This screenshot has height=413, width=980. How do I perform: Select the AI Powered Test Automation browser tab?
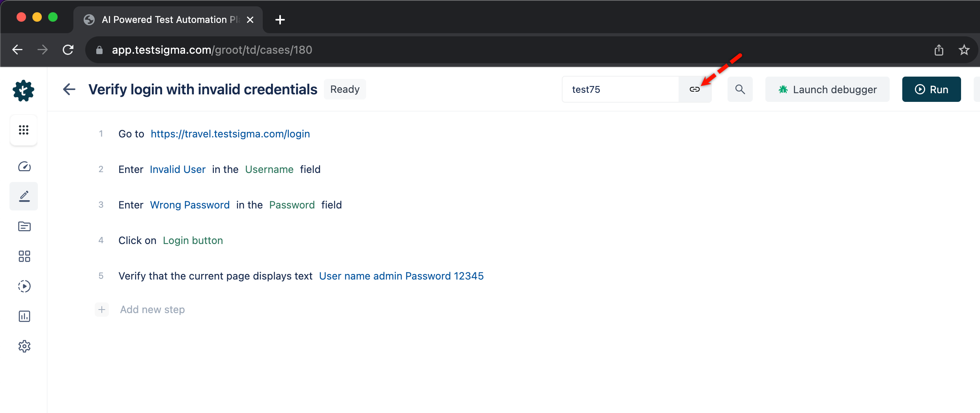tap(168, 20)
